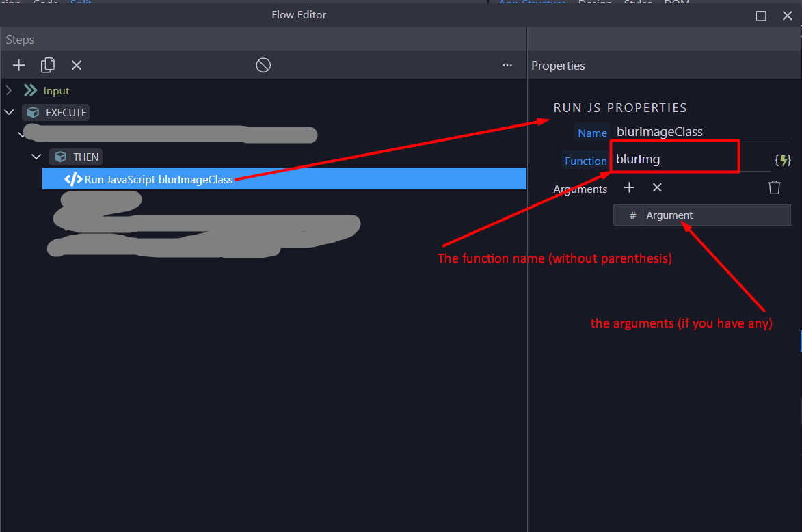Click the Name field containing blurImageClass
Screen dimensions: 802x532
click(x=691, y=132)
